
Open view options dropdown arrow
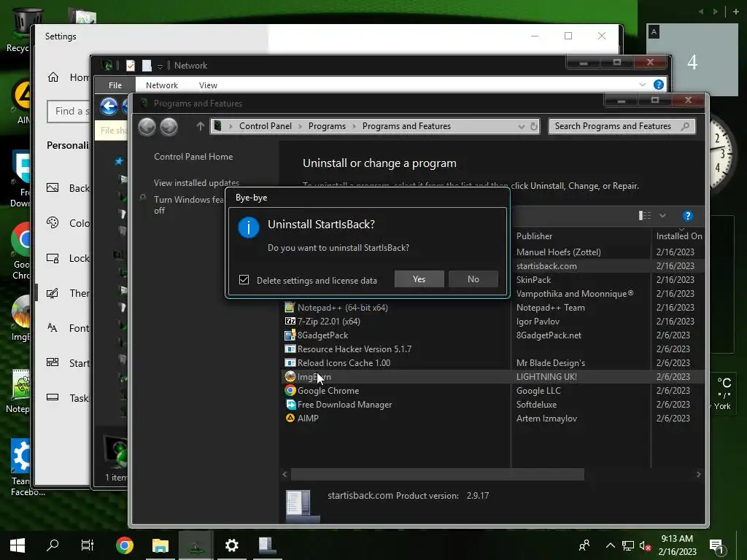click(662, 216)
